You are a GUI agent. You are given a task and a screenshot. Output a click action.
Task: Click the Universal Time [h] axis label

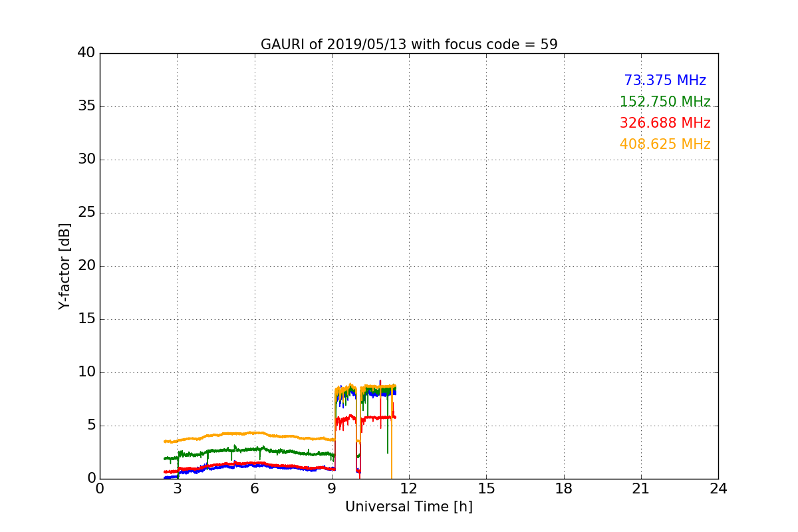[x=409, y=507]
